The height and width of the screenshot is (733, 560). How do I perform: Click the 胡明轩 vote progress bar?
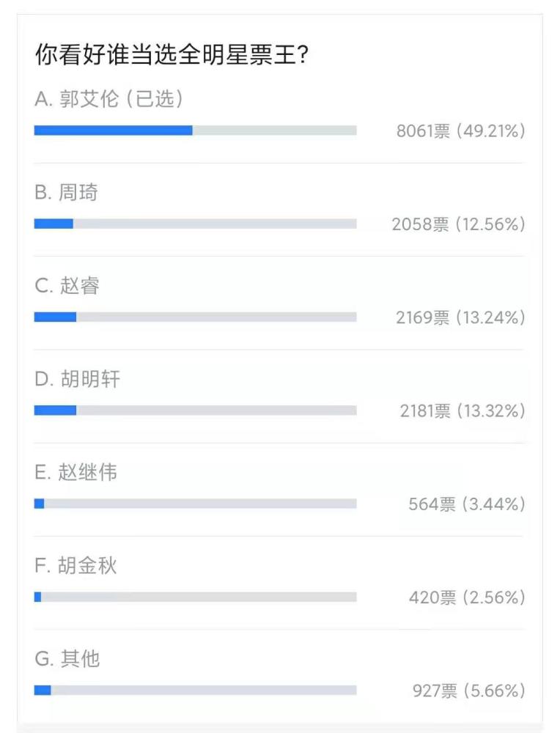point(196,410)
